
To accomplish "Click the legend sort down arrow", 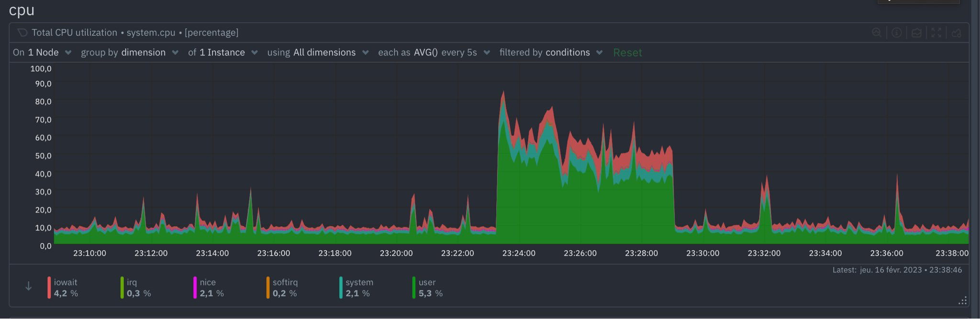I will click(x=29, y=286).
